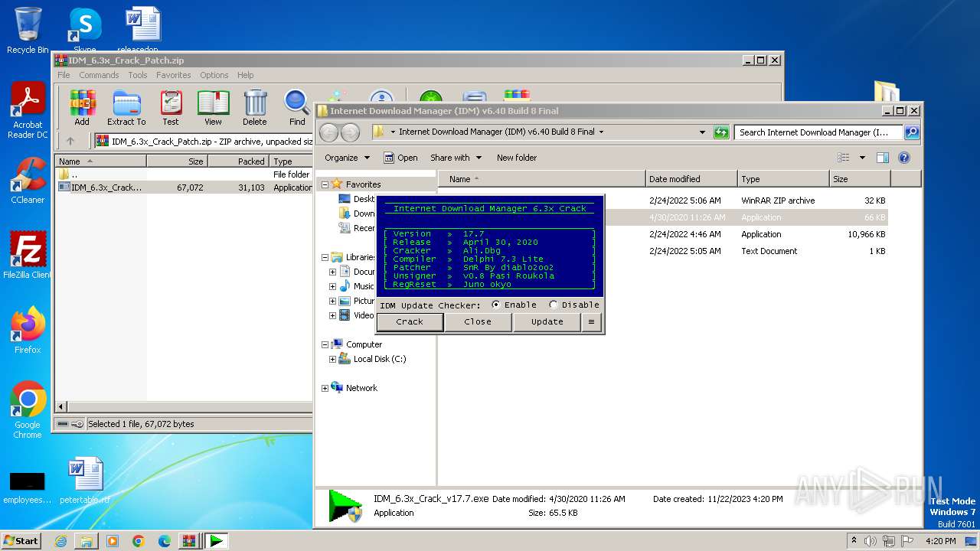This screenshot has width=980, height=551.
Task: Click the Crack button
Action: 410,322
